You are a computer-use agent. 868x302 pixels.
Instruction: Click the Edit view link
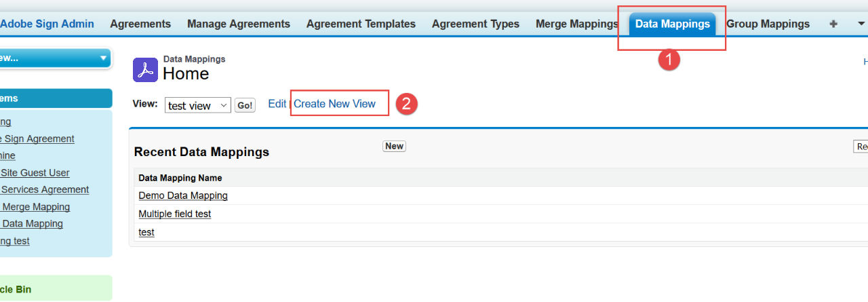click(277, 104)
